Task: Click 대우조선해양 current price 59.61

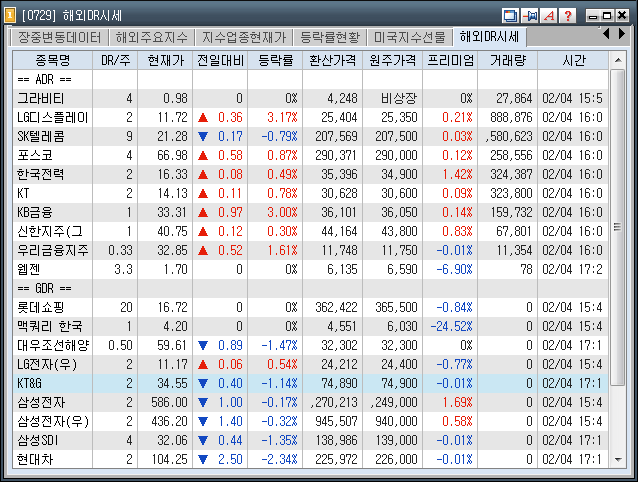Action: pyautogui.click(x=173, y=346)
